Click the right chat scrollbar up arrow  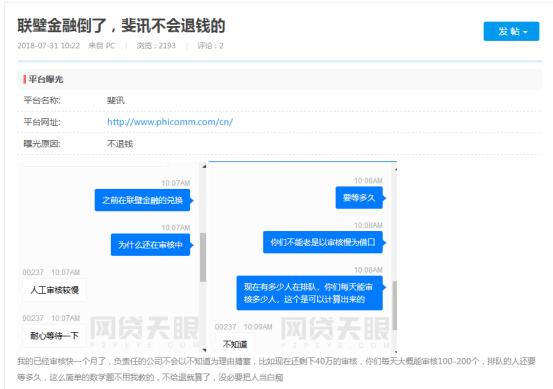[396, 170]
